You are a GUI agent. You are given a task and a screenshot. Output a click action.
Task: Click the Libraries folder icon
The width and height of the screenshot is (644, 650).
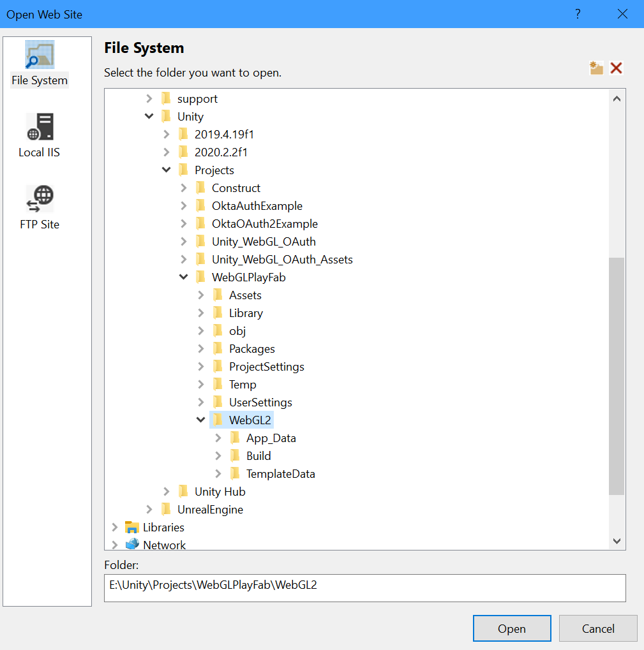(x=132, y=528)
